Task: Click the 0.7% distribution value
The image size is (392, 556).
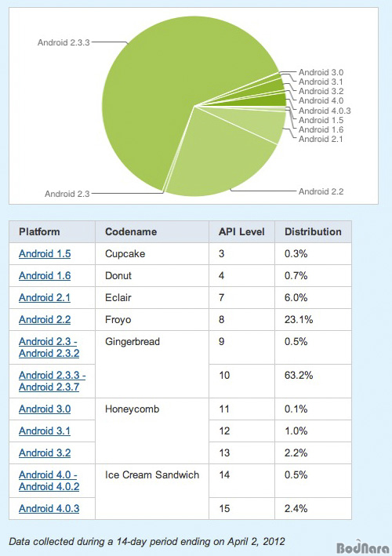Action: (296, 275)
